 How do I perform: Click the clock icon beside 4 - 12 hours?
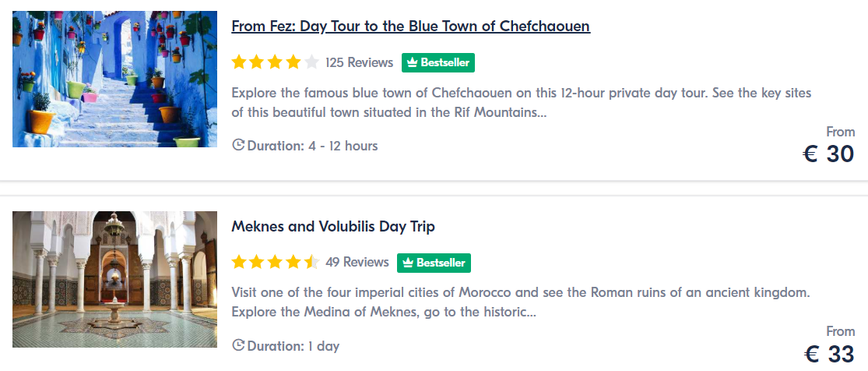(x=238, y=146)
